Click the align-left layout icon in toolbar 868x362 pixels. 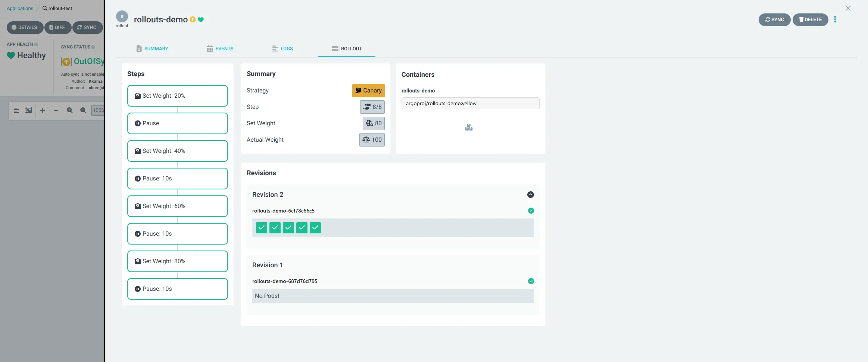pyautogui.click(x=16, y=110)
